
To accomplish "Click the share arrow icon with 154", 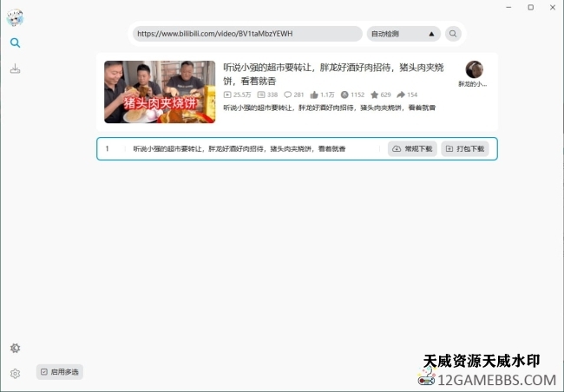I will click(x=401, y=95).
